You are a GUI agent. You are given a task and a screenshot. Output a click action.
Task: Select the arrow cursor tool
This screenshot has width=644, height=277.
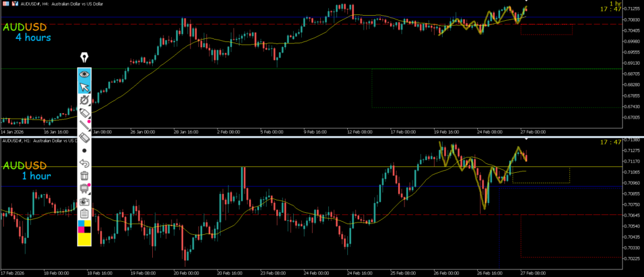coord(84,87)
